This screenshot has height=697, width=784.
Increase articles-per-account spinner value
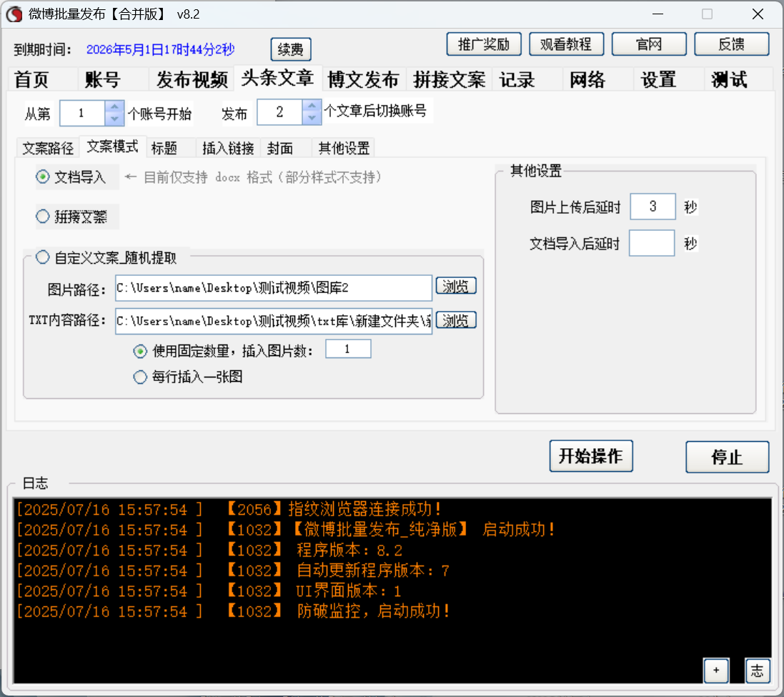point(312,106)
